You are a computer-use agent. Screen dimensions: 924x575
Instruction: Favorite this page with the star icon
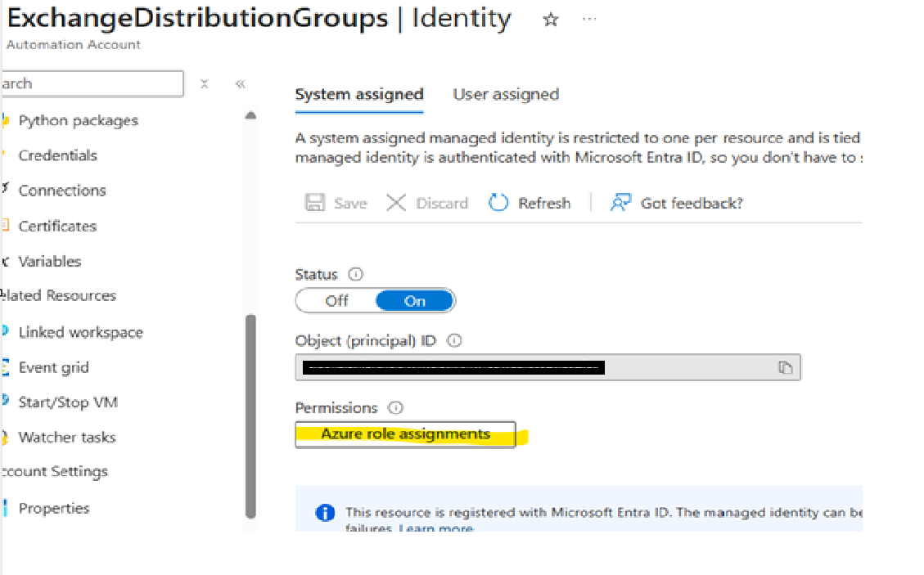tap(551, 20)
